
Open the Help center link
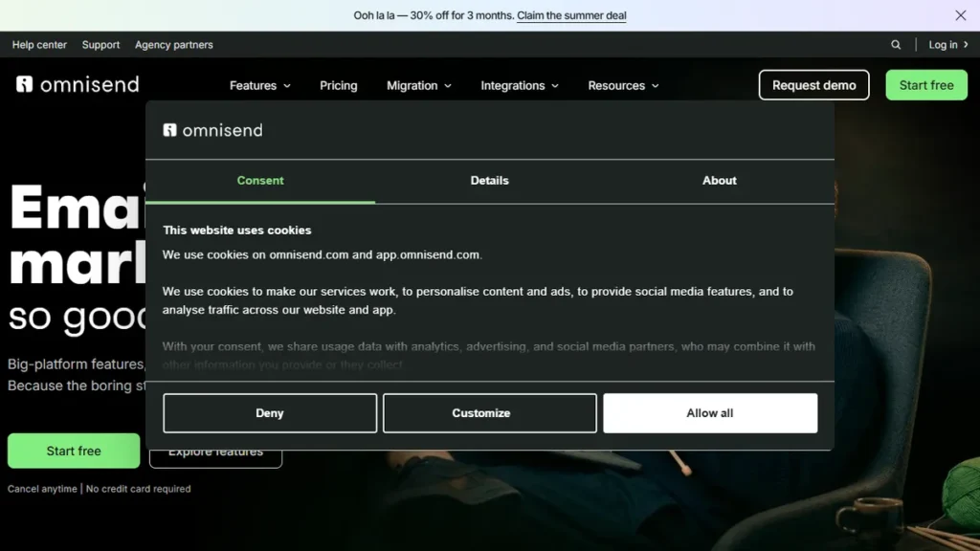pos(39,45)
